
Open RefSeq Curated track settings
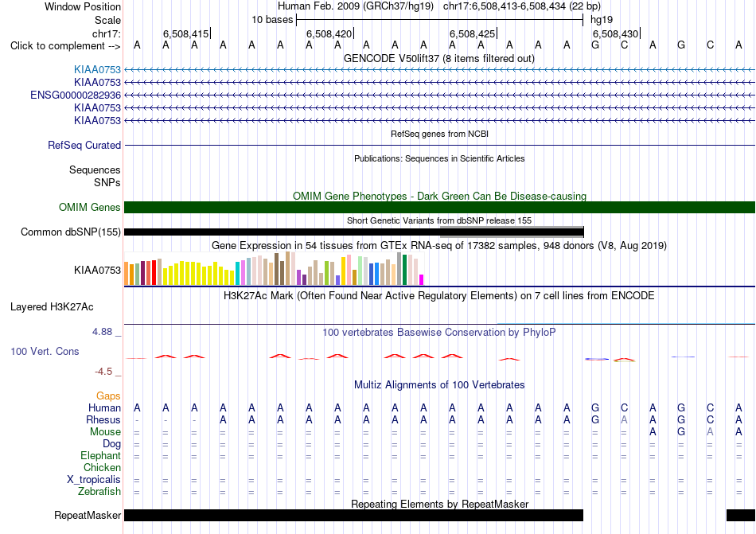coord(84,145)
